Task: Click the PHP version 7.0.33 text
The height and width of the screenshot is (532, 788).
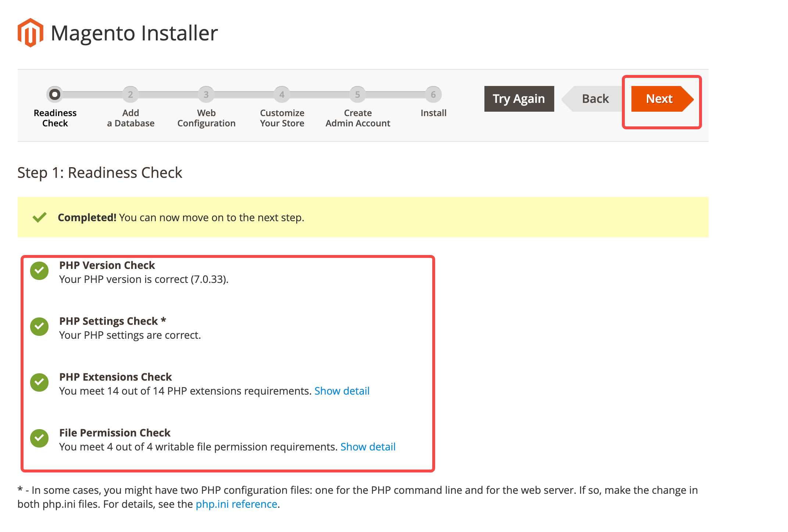Action: [144, 279]
